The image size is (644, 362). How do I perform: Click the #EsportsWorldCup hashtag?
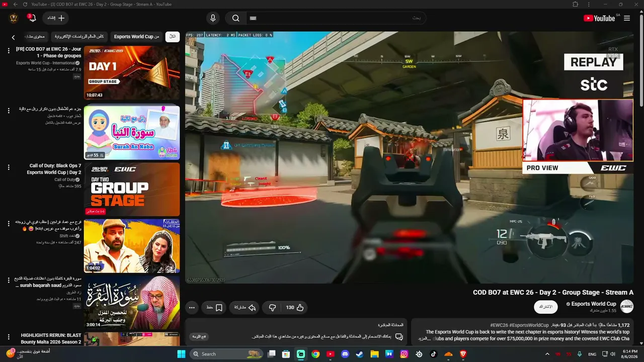529,325
